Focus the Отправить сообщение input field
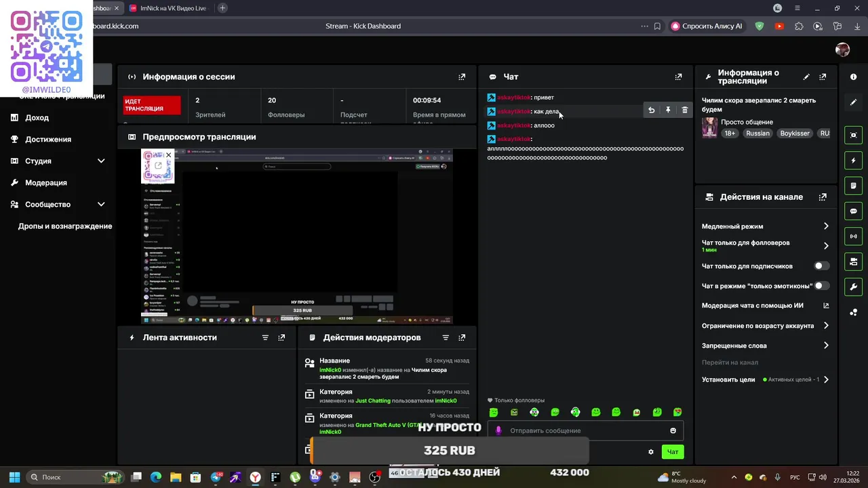This screenshot has height=488, width=868. [x=585, y=430]
